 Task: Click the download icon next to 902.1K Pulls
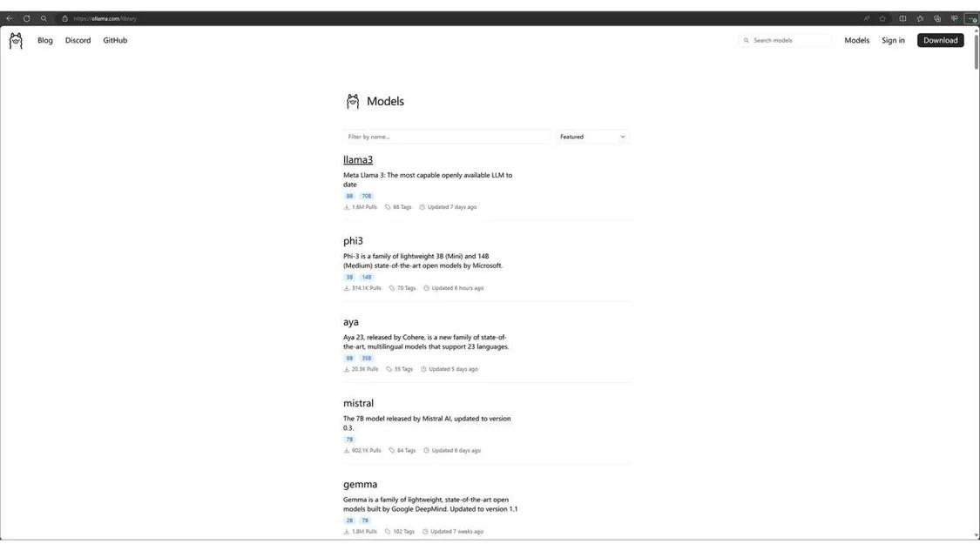pyautogui.click(x=346, y=450)
